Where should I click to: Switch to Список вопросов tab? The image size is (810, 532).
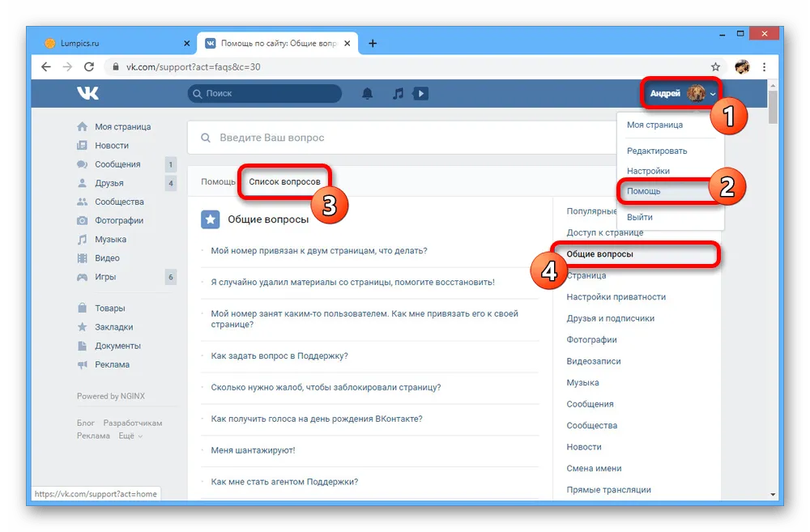(x=284, y=182)
